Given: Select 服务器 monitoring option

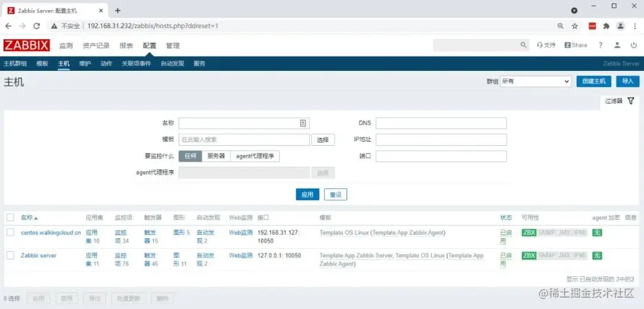Looking at the screenshot, I should [216, 156].
